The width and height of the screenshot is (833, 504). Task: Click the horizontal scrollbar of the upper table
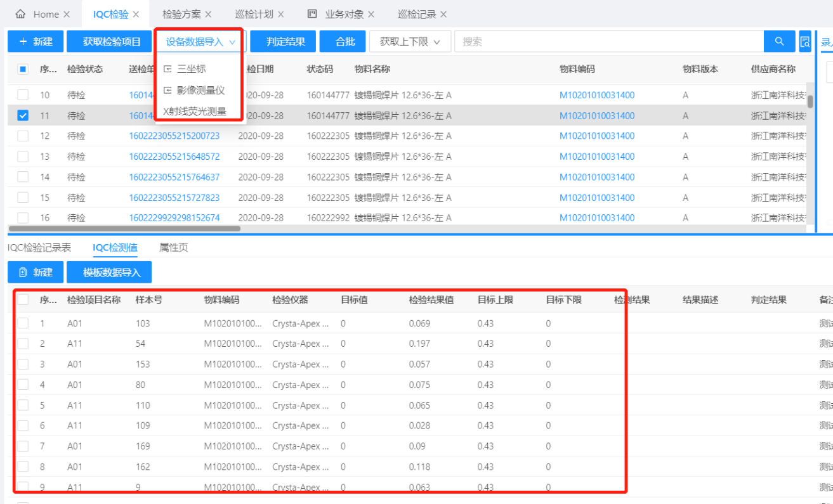click(x=124, y=228)
